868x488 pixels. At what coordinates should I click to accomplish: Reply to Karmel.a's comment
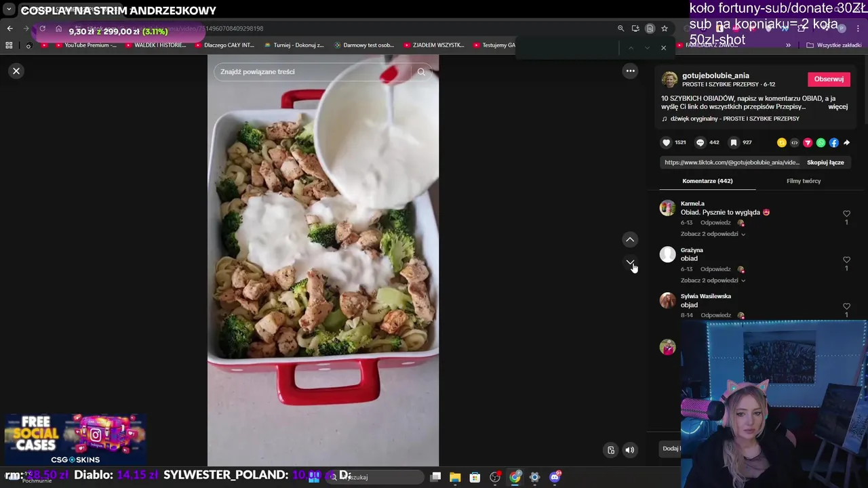pyautogui.click(x=715, y=223)
